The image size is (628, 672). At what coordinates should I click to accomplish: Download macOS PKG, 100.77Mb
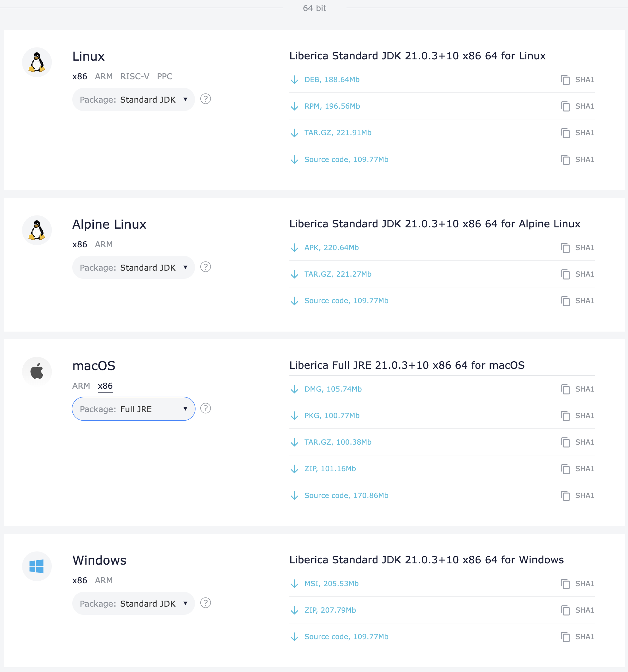pos(325,416)
